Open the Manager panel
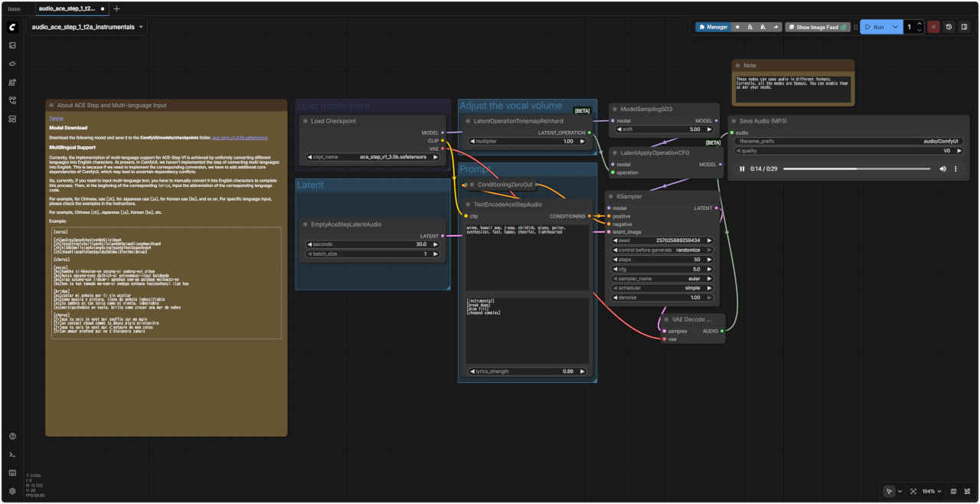Image resolution: width=980 pixels, height=504 pixels. coord(713,27)
